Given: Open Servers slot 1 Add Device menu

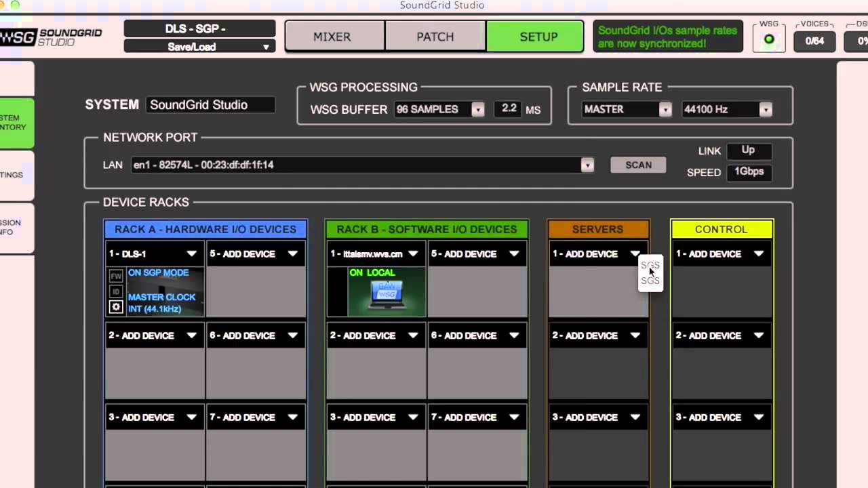Looking at the screenshot, I should tap(598, 253).
